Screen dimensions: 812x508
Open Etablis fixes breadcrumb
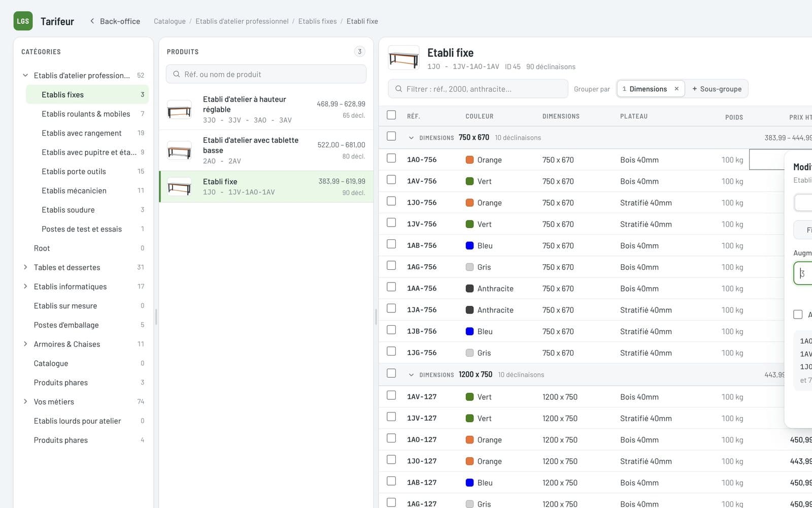(x=318, y=21)
